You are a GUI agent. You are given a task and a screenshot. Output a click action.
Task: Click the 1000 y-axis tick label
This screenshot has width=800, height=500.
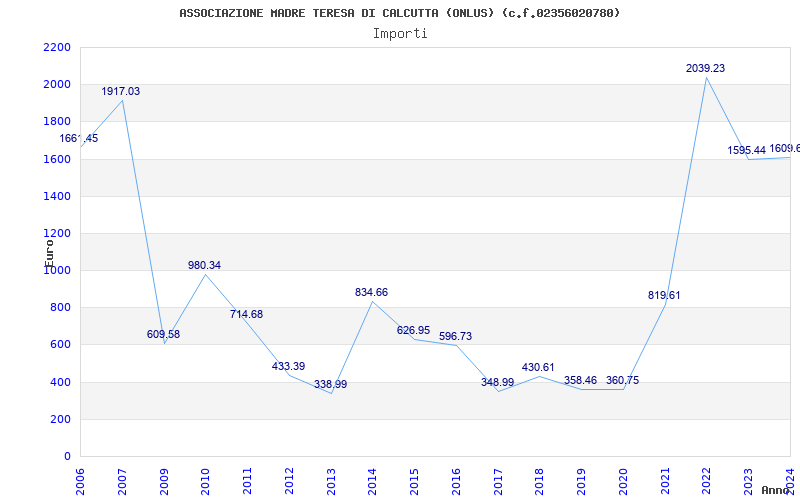coord(57,271)
